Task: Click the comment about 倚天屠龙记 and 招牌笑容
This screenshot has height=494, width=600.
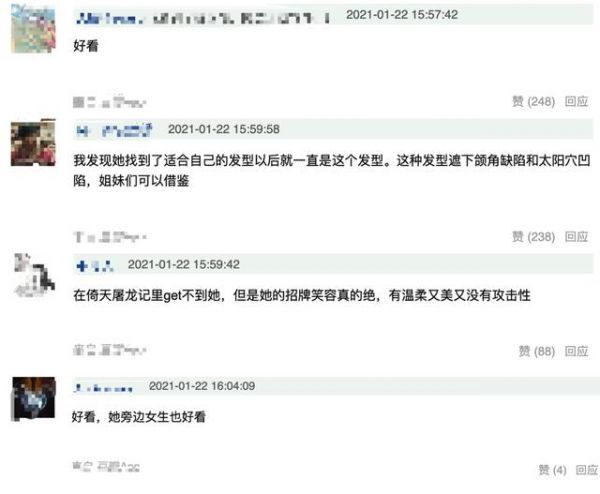Action: pos(302,295)
